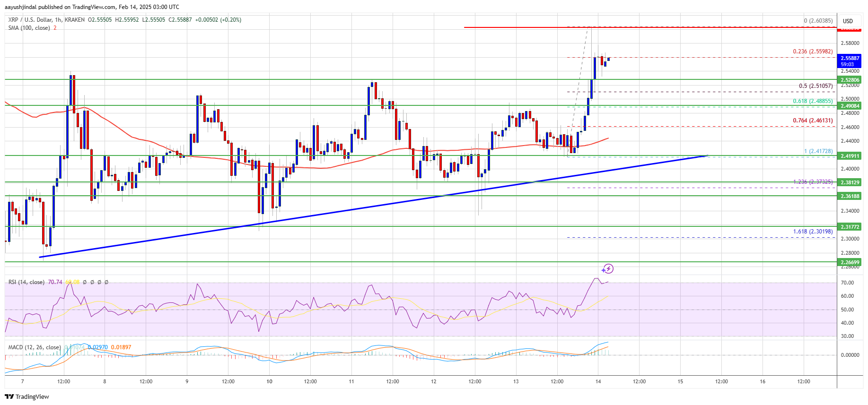The width and height of the screenshot is (868, 405).
Task: Click the purple lightning bolt event icon
Action: (x=608, y=269)
